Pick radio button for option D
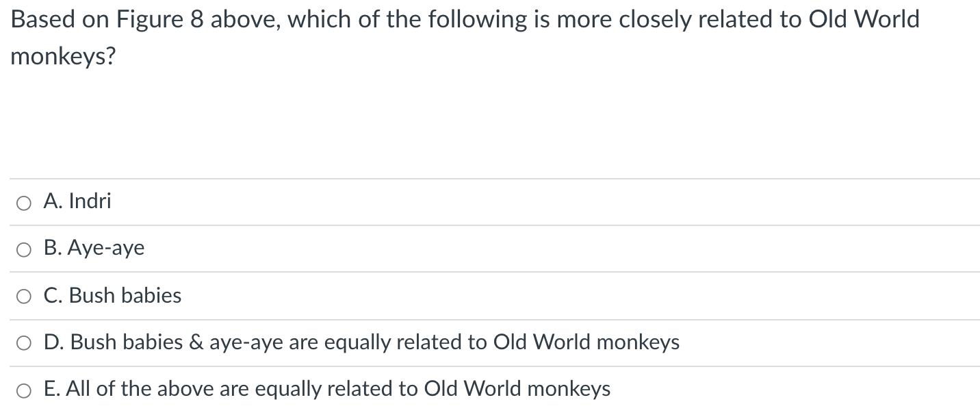This screenshot has width=980, height=415. pyautogui.click(x=25, y=343)
